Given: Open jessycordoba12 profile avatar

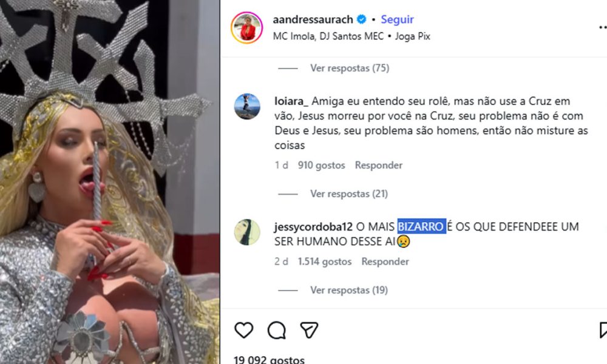Looking at the screenshot, I should (x=247, y=232).
